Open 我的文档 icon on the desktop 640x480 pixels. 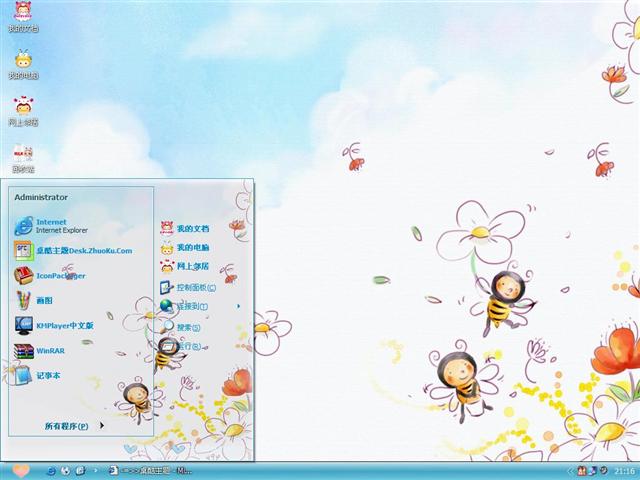[x=23, y=18]
